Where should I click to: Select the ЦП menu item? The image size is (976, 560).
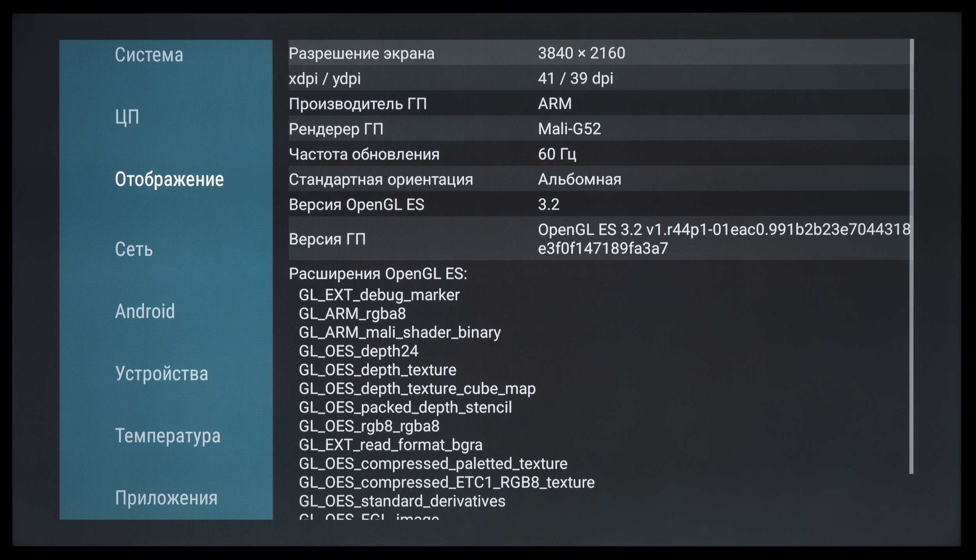point(127,117)
